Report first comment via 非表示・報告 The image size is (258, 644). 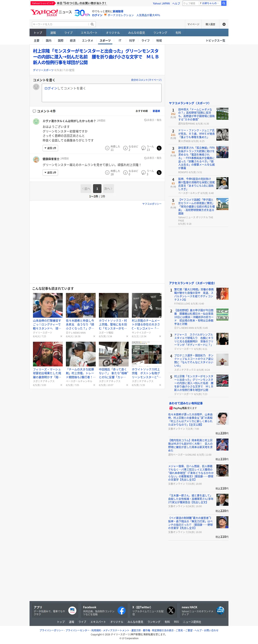[x=153, y=120]
